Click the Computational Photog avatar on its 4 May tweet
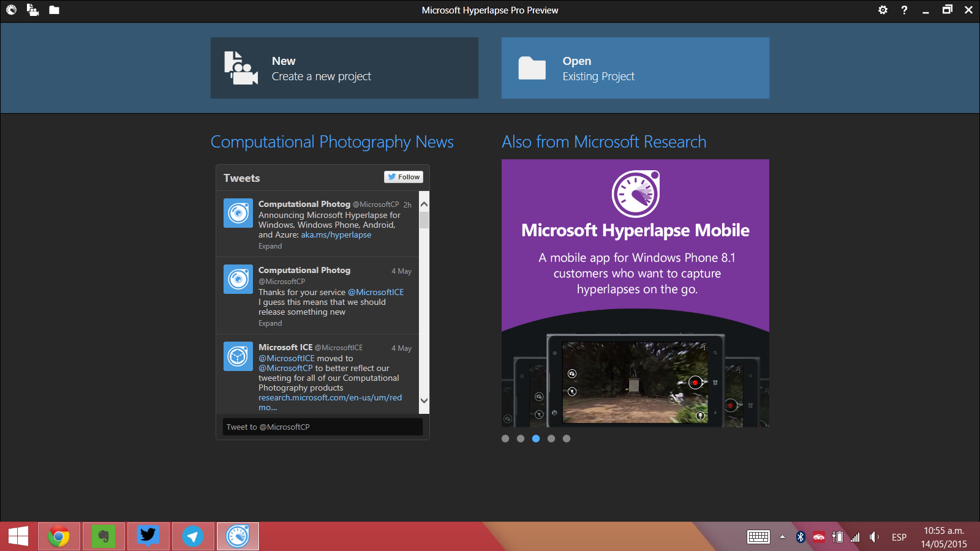 [x=238, y=279]
